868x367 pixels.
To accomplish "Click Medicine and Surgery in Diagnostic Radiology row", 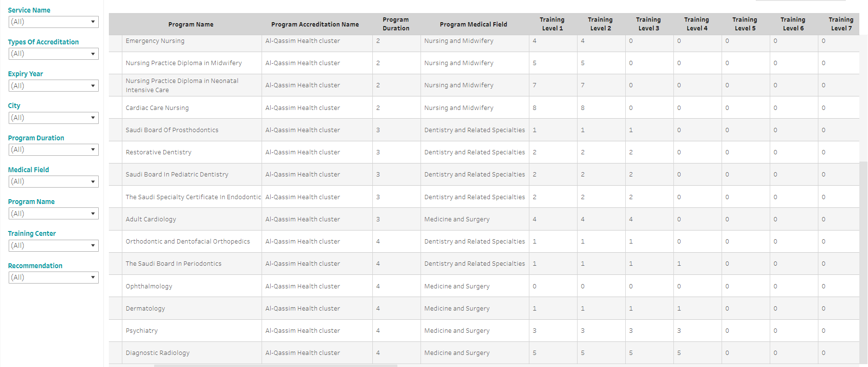I will [x=457, y=353].
